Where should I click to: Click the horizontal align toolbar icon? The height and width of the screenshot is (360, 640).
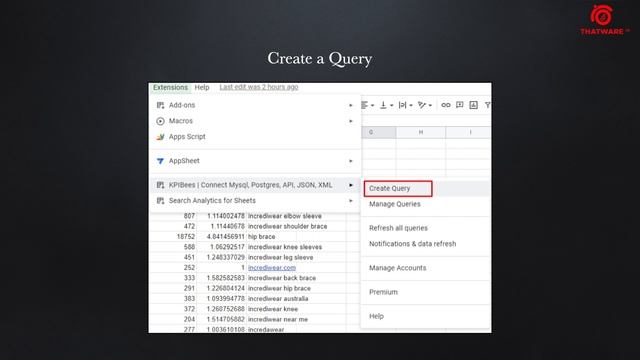click(364, 105)
